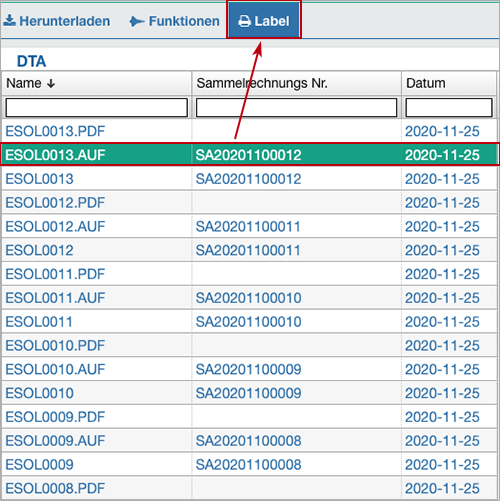The width and height of the screenshot is (500, 501).
Task: Focus the Name filter input field
Action: 97,107
